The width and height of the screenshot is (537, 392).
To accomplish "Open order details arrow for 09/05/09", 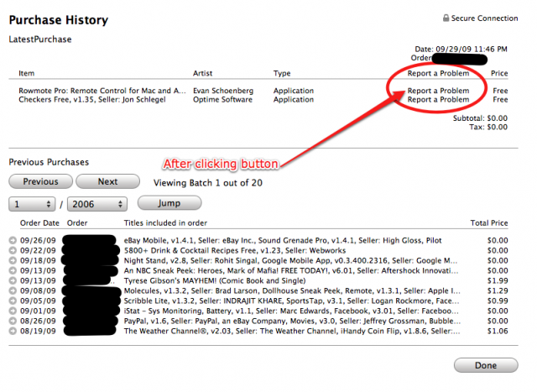I will [x=13, y=301].
